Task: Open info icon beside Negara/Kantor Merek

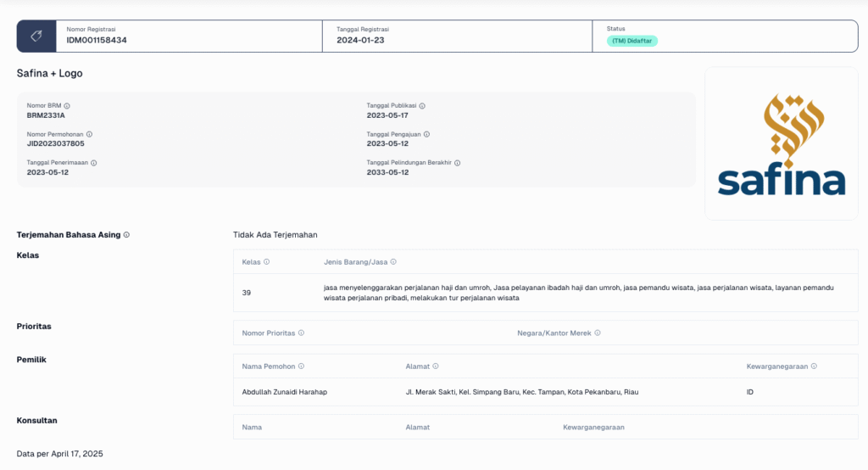Action: (598, 333)
